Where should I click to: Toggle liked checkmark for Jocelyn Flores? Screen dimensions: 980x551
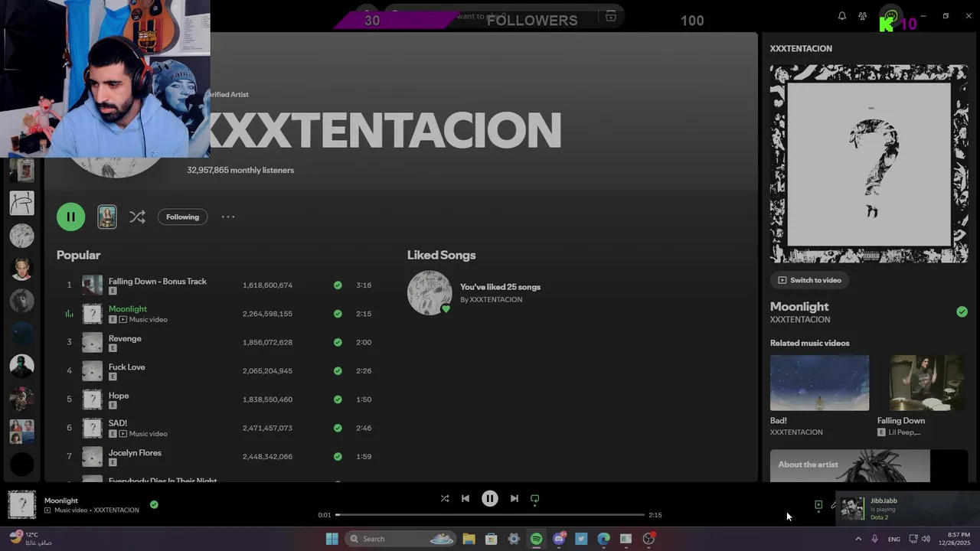[x=338, y=456]
